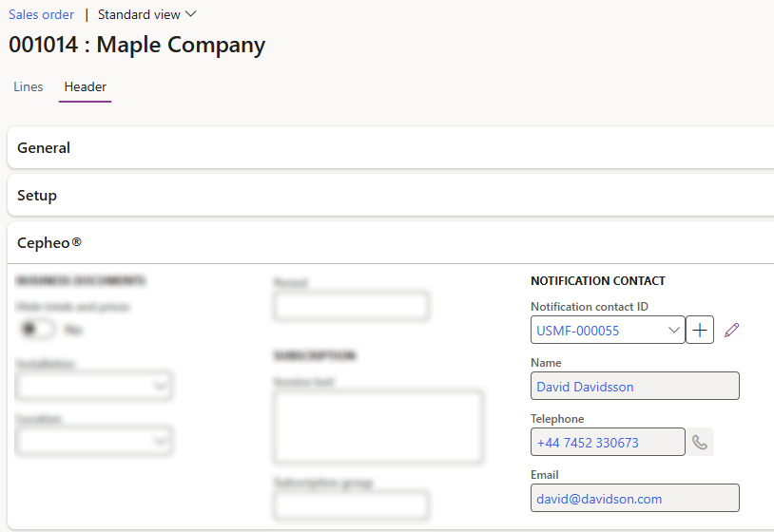Image resolution: width=774 pixels, height=532 pixels.
Task: Click the plus icon to add notification contact
Action: point(700,331)
